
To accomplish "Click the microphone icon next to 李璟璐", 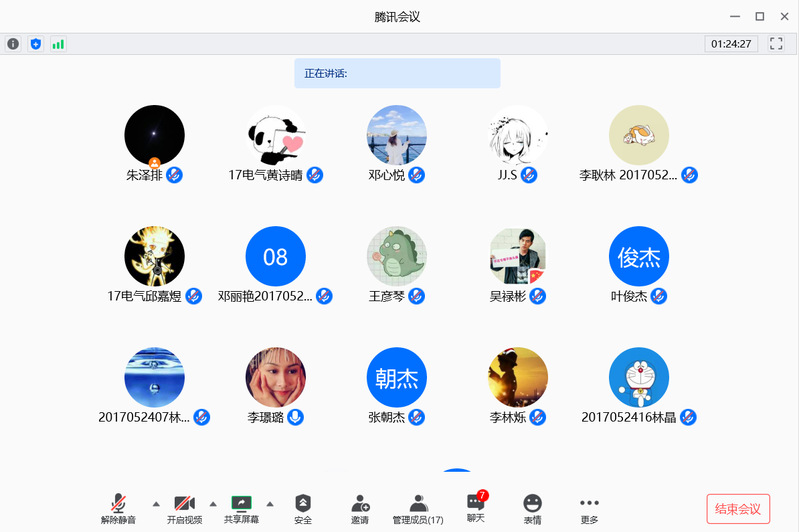I will pos(295,417).
